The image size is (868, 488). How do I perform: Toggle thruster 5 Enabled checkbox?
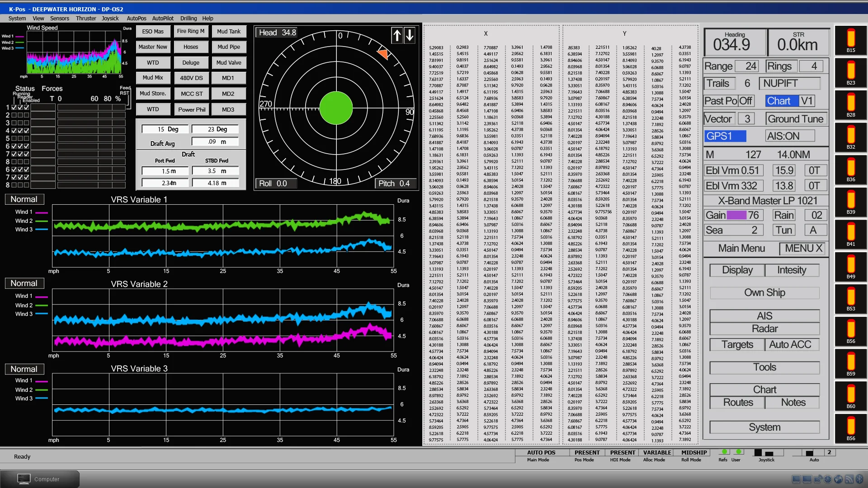click(26, 139)
